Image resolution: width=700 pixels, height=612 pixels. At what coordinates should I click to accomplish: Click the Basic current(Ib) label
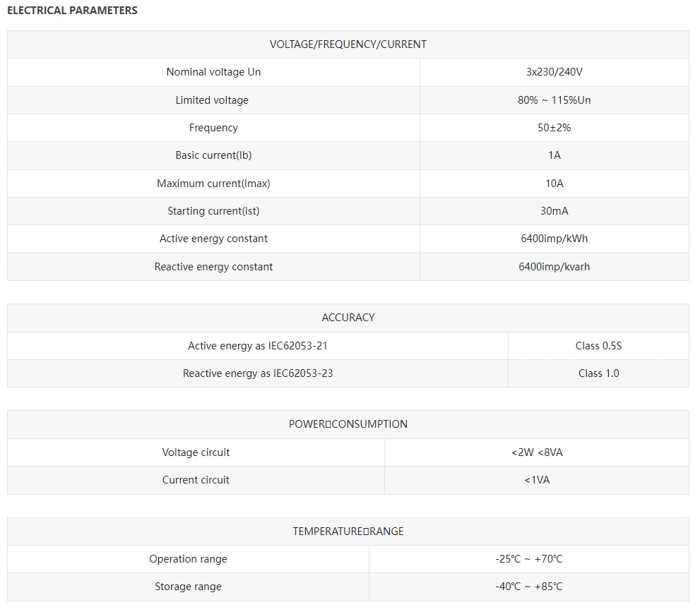coord(213,155)
